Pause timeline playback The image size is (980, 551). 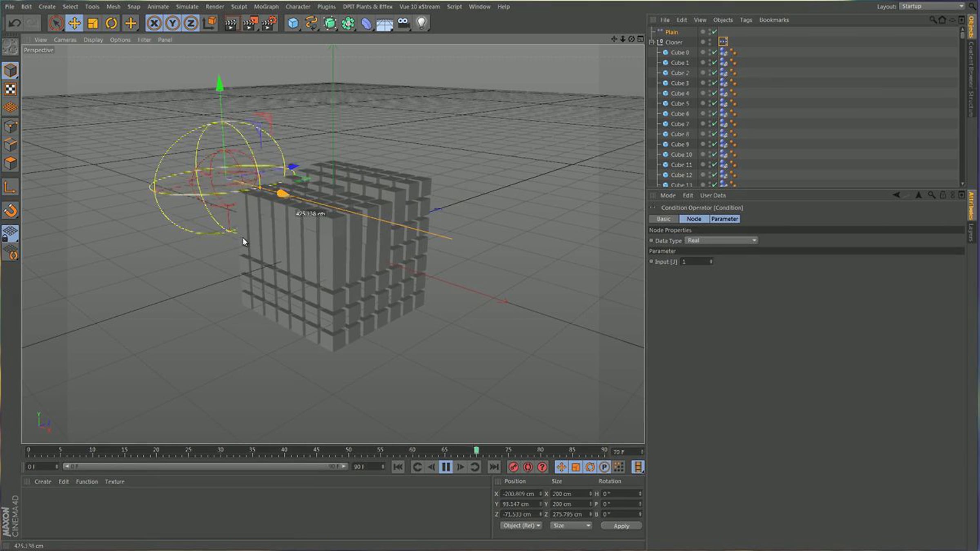point(446,467)
